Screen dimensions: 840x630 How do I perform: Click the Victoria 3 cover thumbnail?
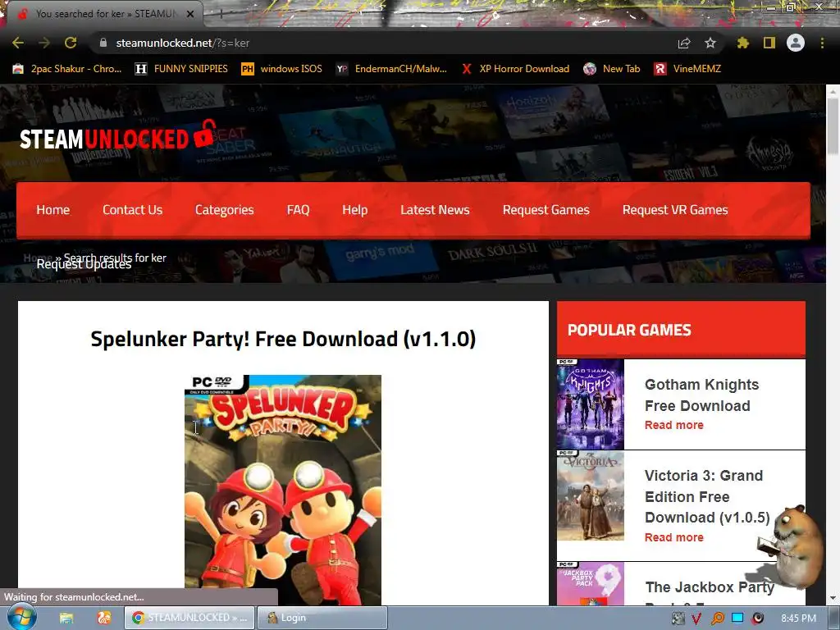point(591,495)
